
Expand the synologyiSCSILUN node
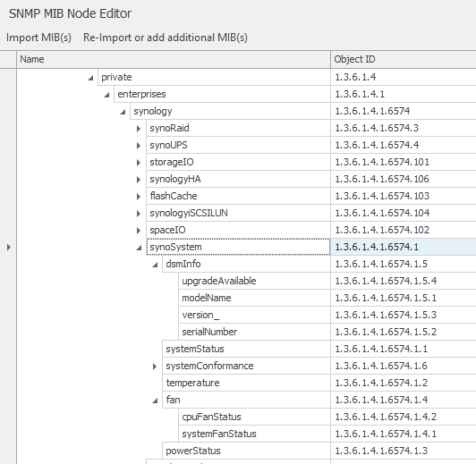pyautogui.click(x=139, y=214)
